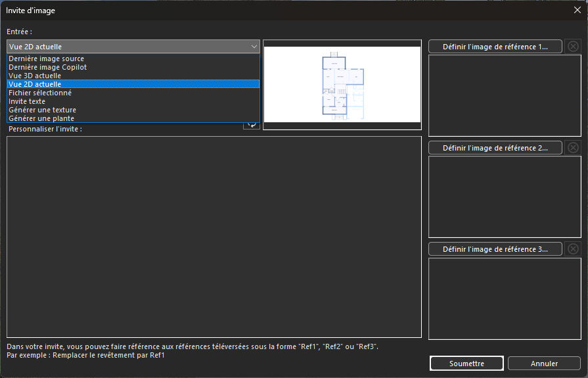The height and width of the screenshot is (378, 588).
Task: Click the empty reference image 3 preview box
Action: pyautogui.click(x=505, y=299)
